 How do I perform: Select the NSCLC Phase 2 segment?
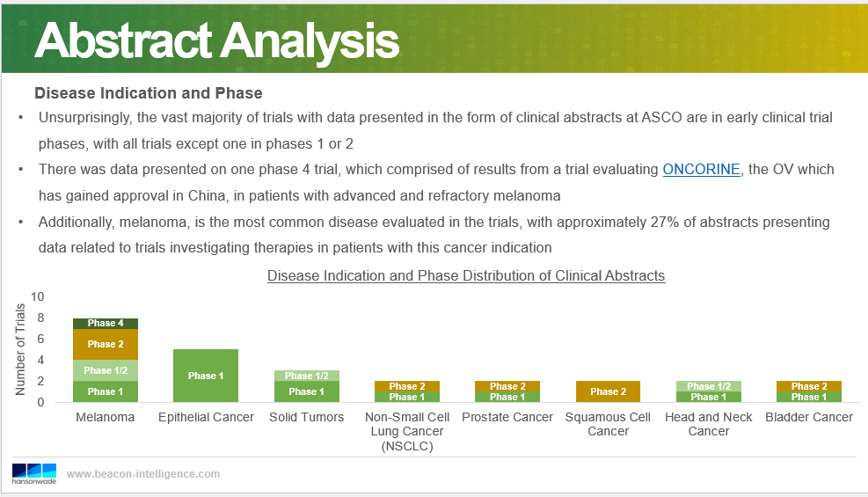(407, 386)
